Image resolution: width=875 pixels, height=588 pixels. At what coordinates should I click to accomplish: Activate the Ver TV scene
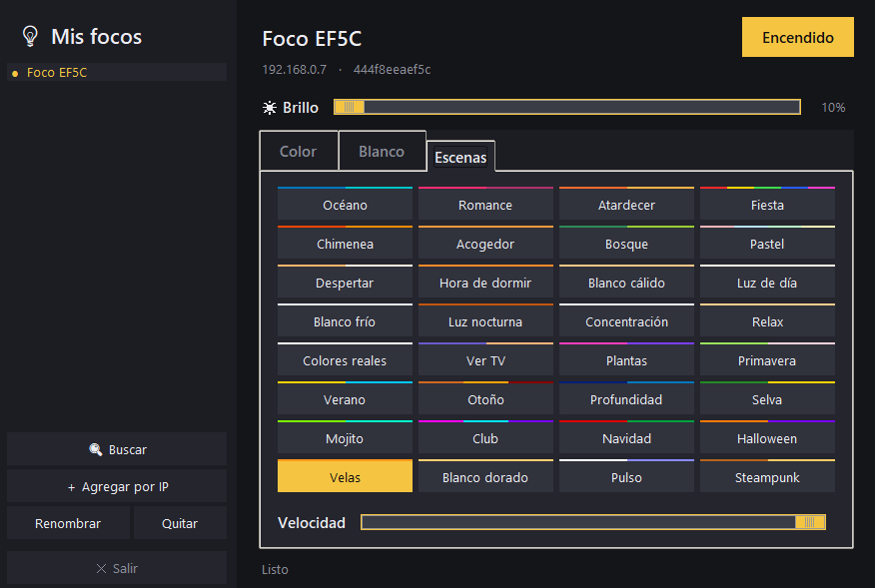point(485,359)
